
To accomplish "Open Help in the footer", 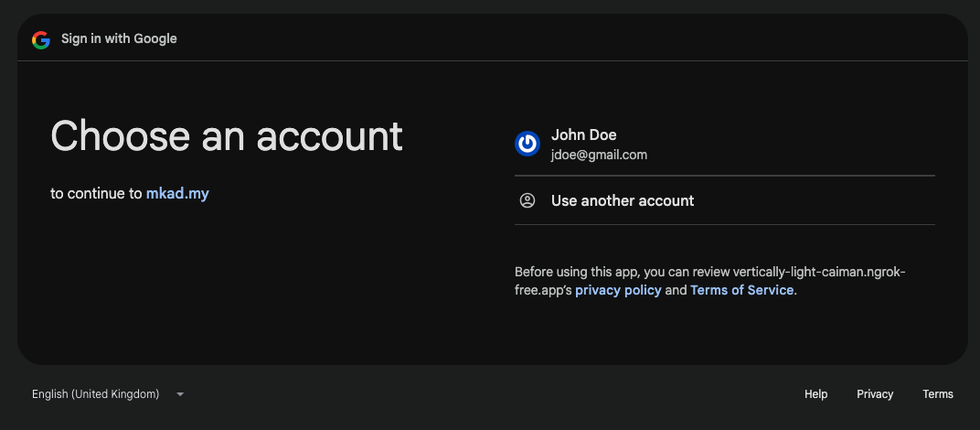I will pos(815,394).
